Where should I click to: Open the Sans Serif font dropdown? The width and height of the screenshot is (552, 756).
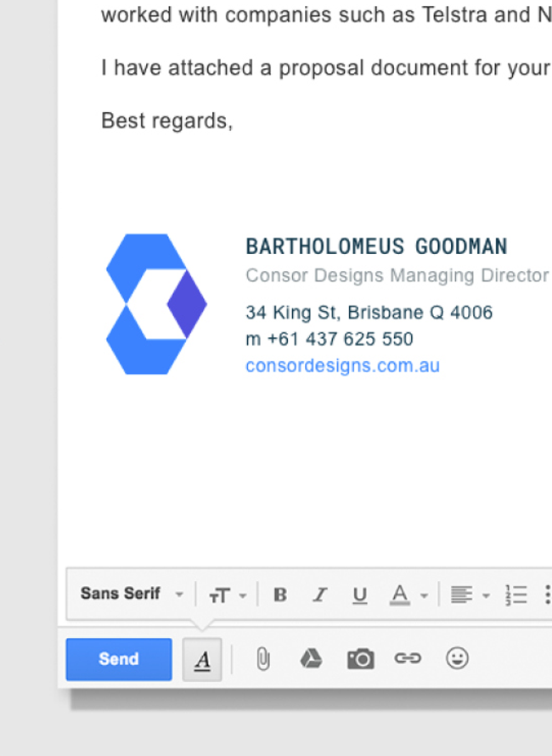click(x=131, y=595)
